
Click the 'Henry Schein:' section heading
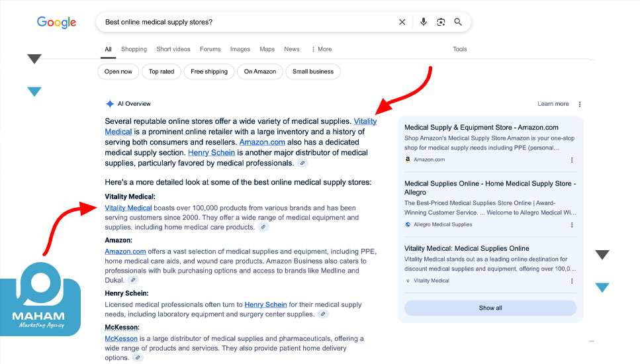(x=126, y=293)
